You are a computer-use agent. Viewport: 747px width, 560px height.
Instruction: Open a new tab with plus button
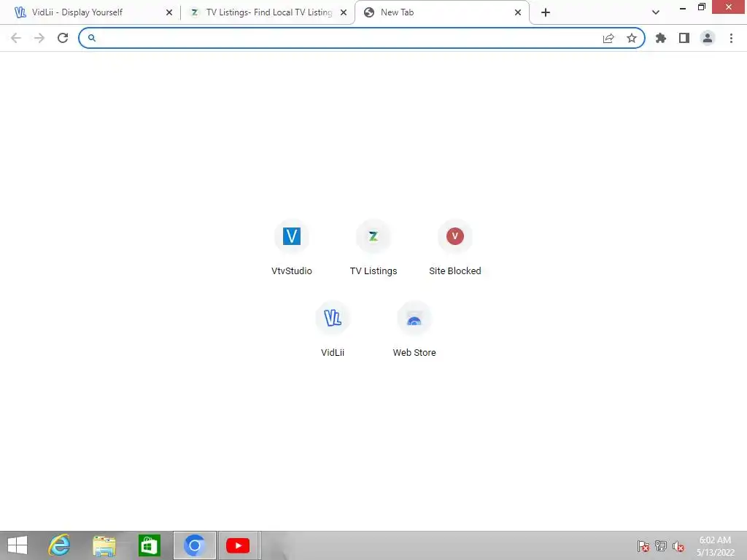coord(546,12)
